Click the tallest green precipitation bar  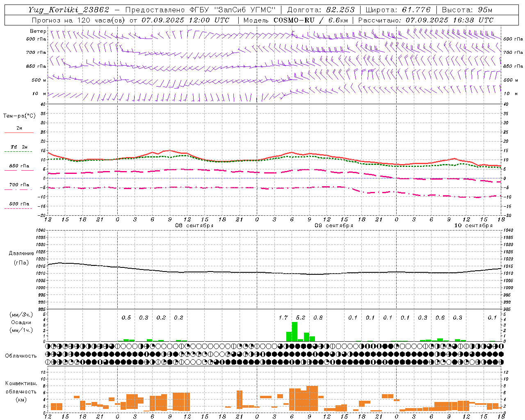point(294,332)
